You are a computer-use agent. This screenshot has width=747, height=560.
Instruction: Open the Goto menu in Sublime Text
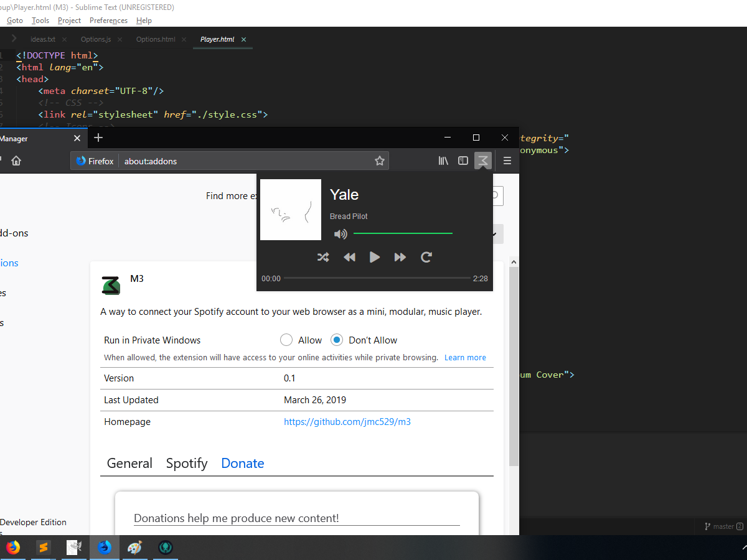[x=15, y=21]
